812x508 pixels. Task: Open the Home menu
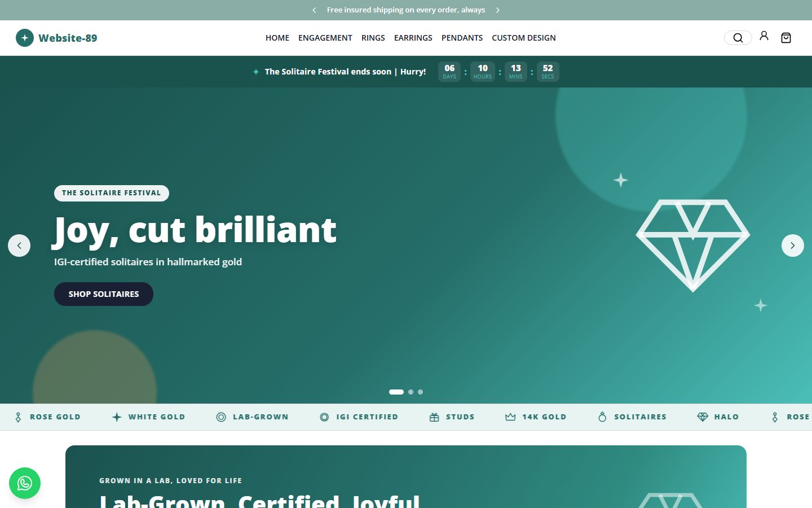pos(277,38)
